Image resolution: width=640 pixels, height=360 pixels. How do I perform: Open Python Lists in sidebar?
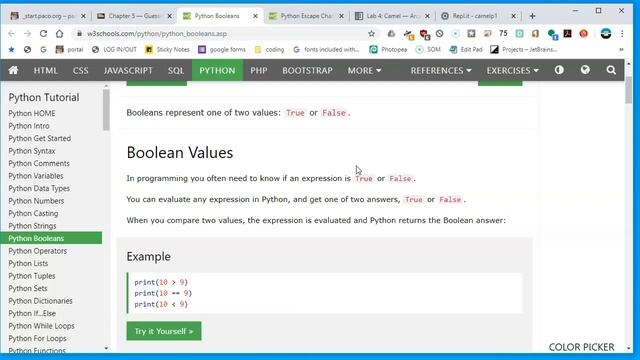point(28,264)
